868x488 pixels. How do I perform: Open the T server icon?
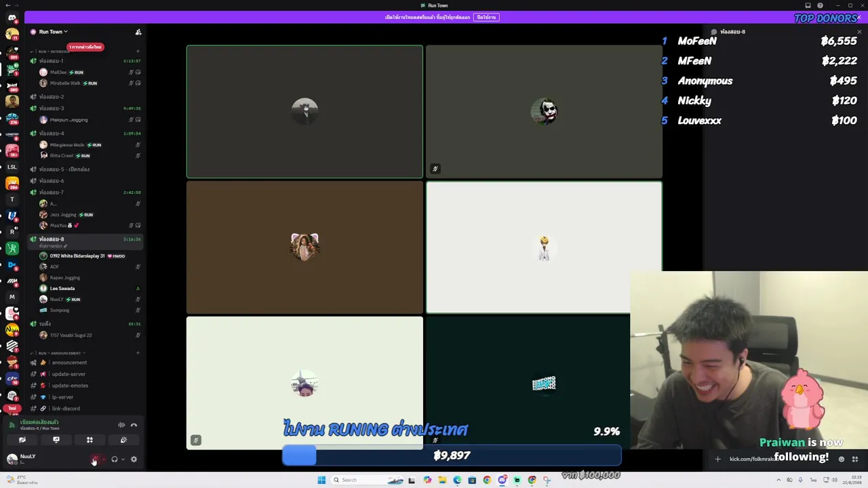coord(12,199)
